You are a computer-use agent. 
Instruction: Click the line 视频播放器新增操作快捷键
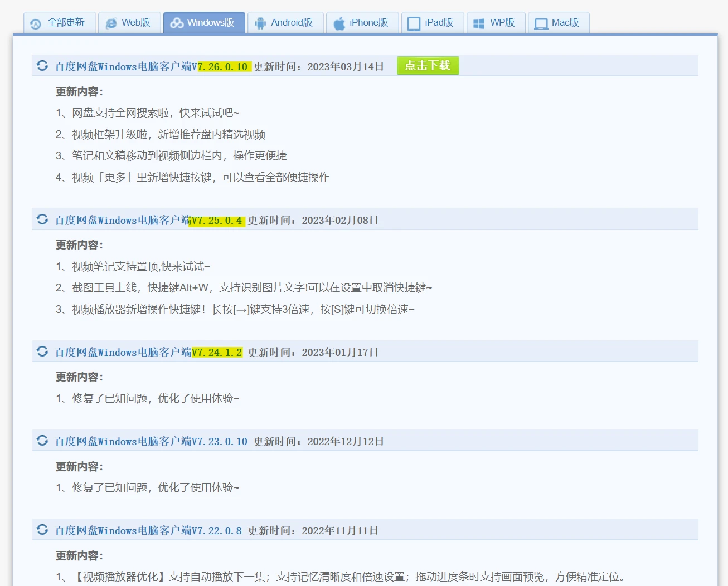235,310
